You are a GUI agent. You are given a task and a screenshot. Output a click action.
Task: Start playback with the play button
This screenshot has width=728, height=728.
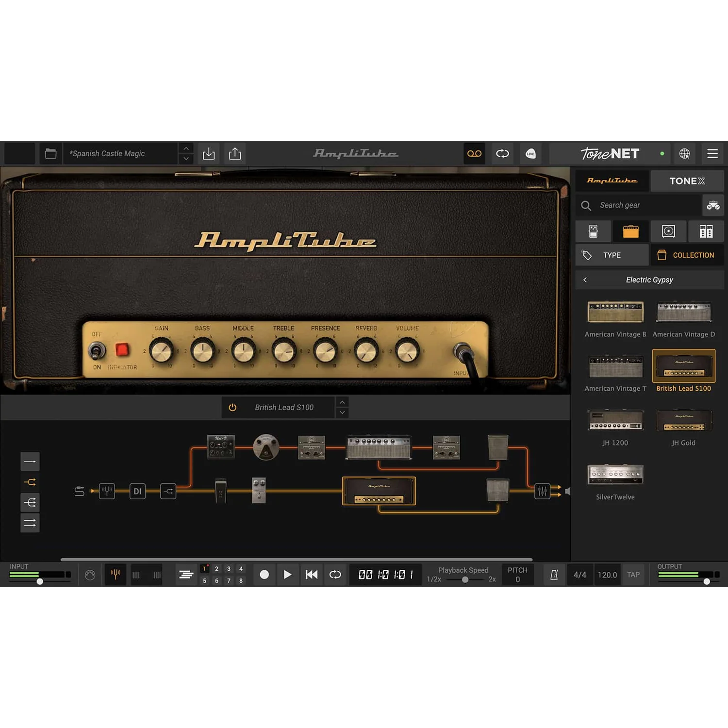(288, 575)
